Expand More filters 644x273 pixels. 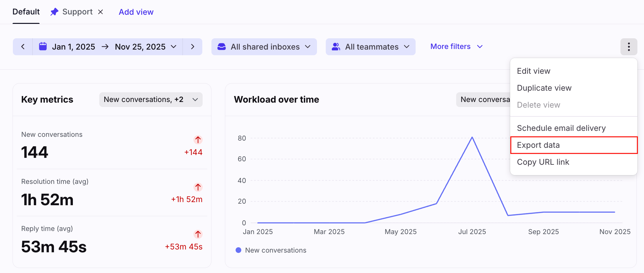point(456,46)
